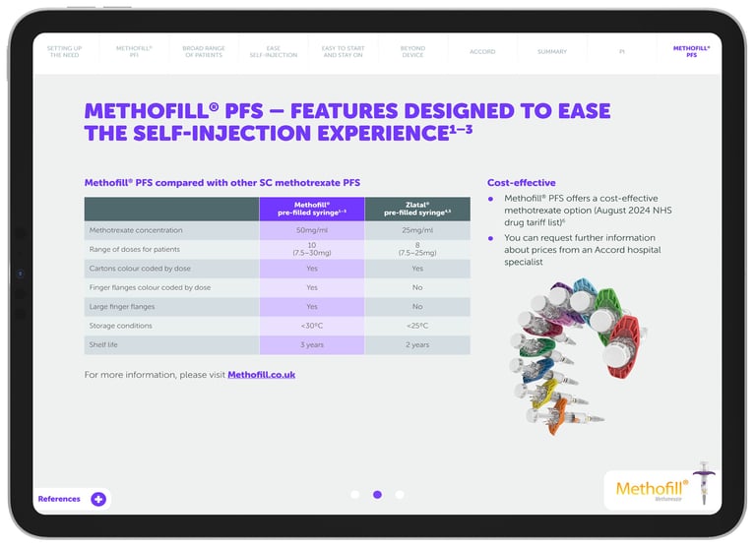Go to the Summary tab
756x548 pixels.
pos(552,51)
